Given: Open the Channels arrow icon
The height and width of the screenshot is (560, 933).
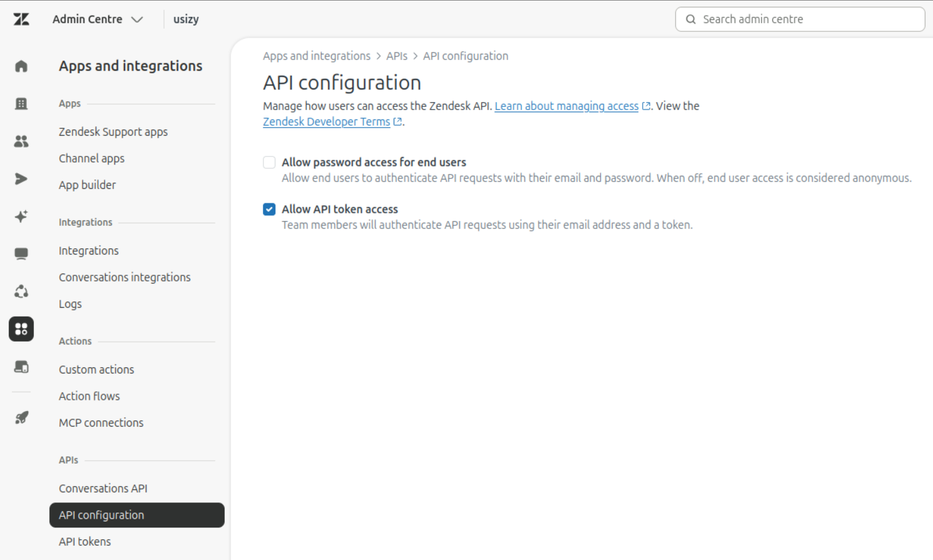Looking at the screenshot, I should (21, 179).
